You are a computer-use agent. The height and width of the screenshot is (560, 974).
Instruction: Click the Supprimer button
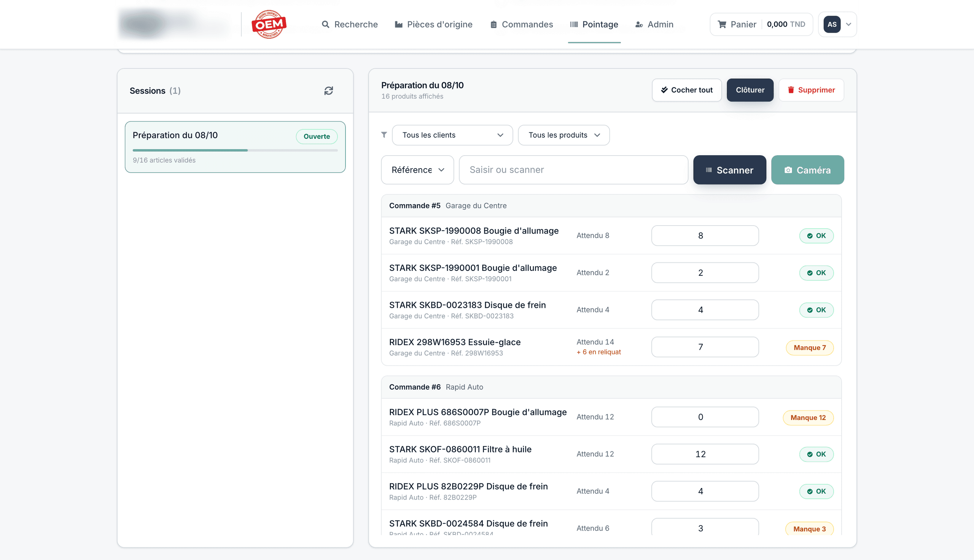(811, 90)
